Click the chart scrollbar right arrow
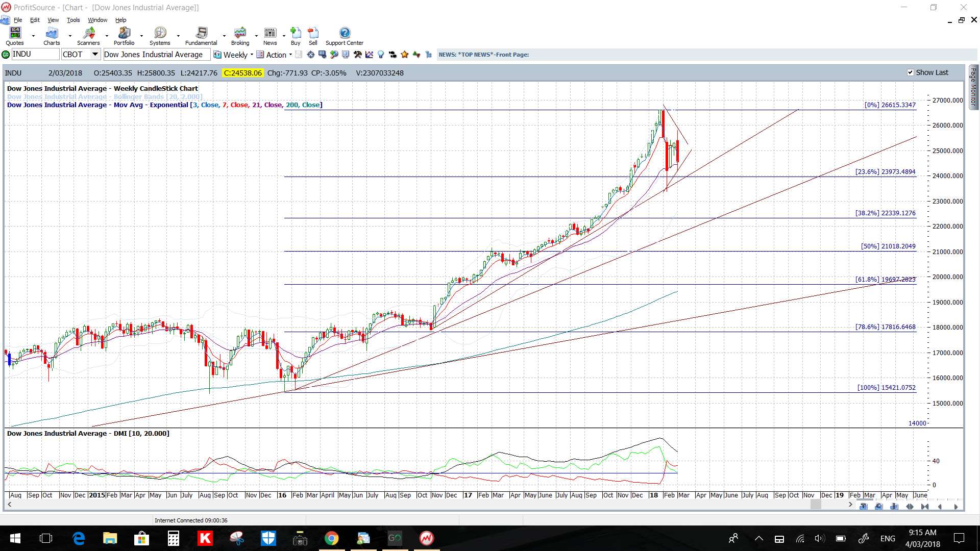 pyautogui.click(x=850, y=505)
